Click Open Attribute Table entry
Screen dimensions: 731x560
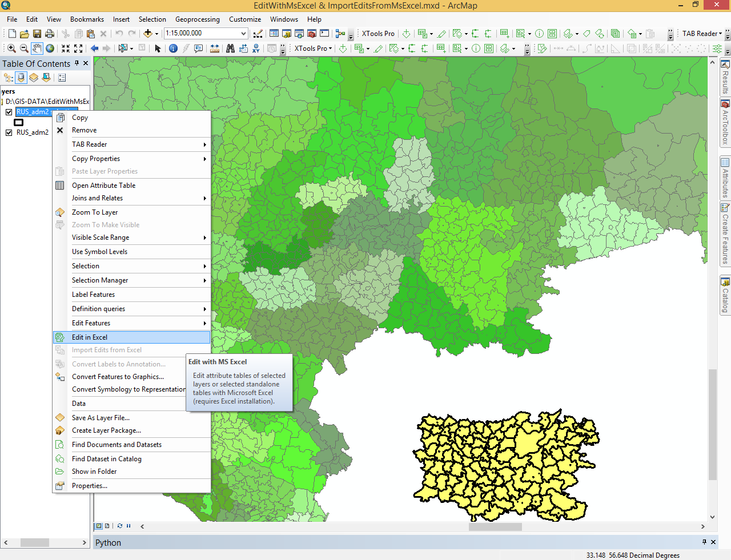[x=103, y=186]
